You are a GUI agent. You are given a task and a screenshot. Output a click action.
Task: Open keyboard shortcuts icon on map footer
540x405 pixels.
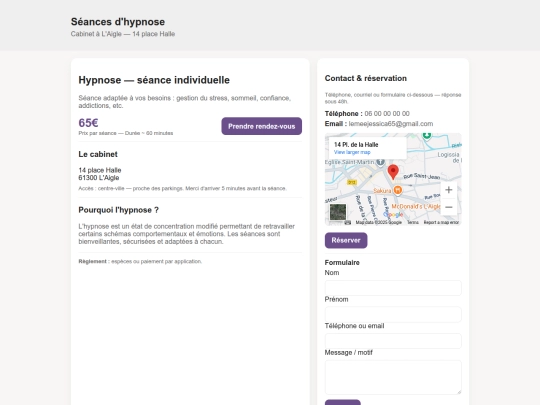348,222
